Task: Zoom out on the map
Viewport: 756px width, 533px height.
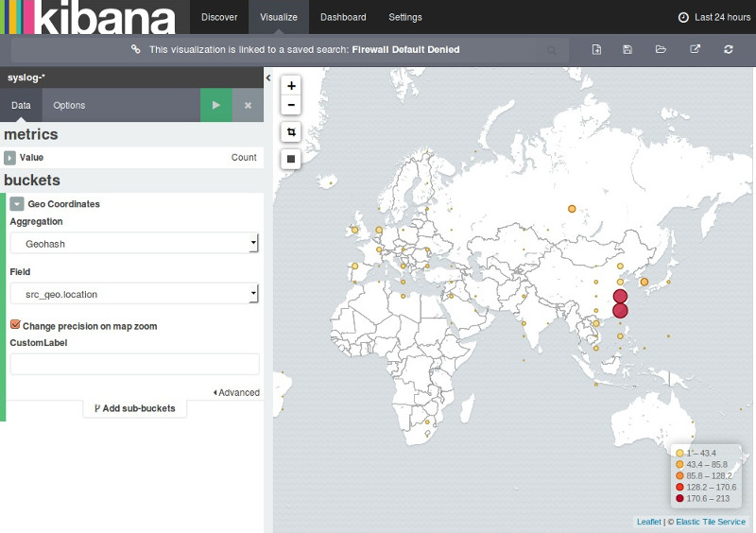Action: pos(291,105)
